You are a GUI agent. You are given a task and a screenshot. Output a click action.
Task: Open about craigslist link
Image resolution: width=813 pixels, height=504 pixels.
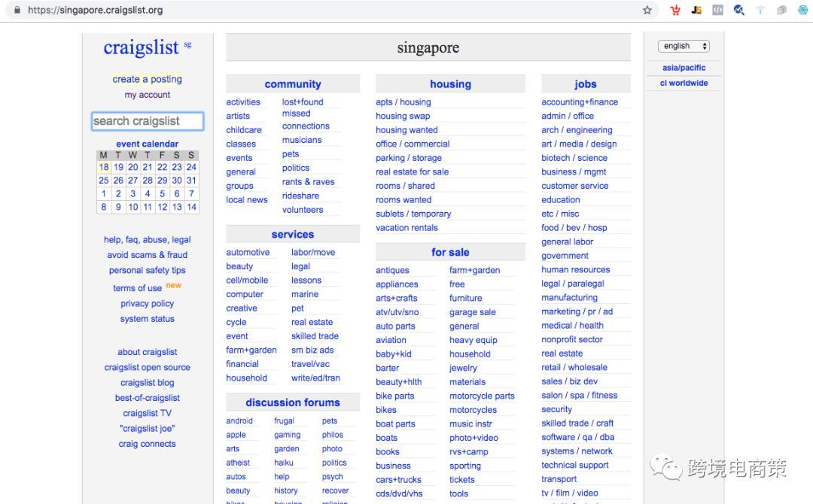coord(148,352)
